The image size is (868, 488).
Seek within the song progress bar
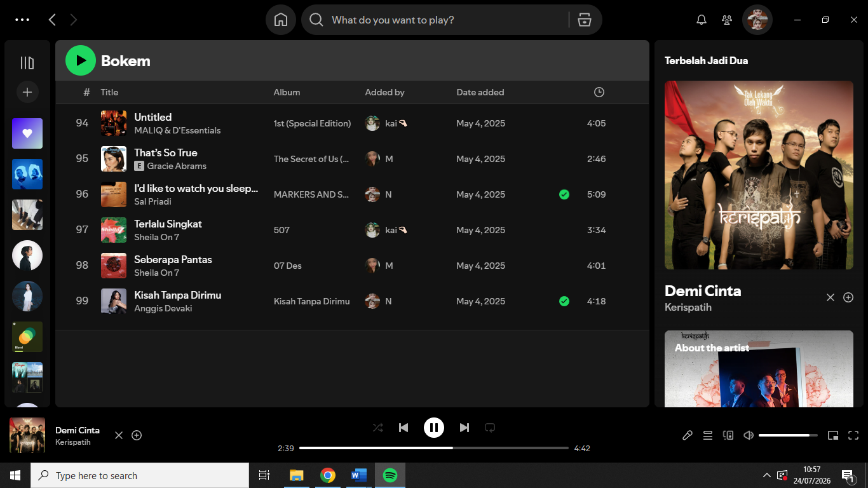pos(434,448)
